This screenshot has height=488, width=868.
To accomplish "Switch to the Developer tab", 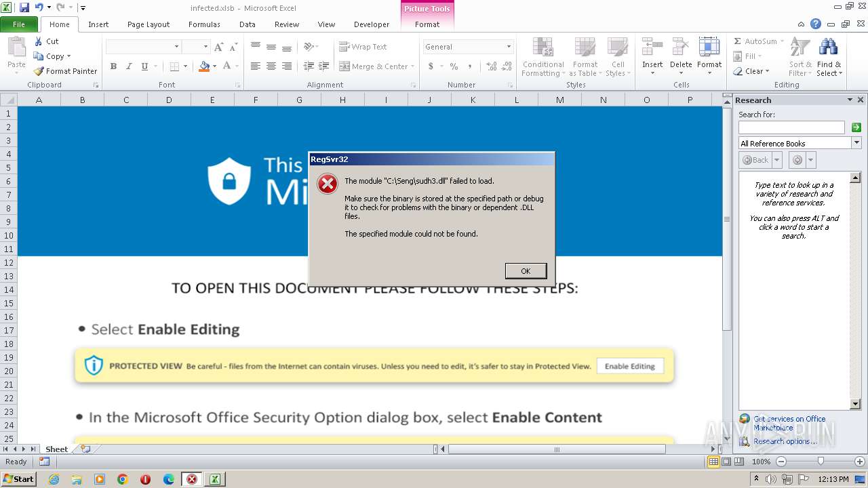I will point(372,24).
